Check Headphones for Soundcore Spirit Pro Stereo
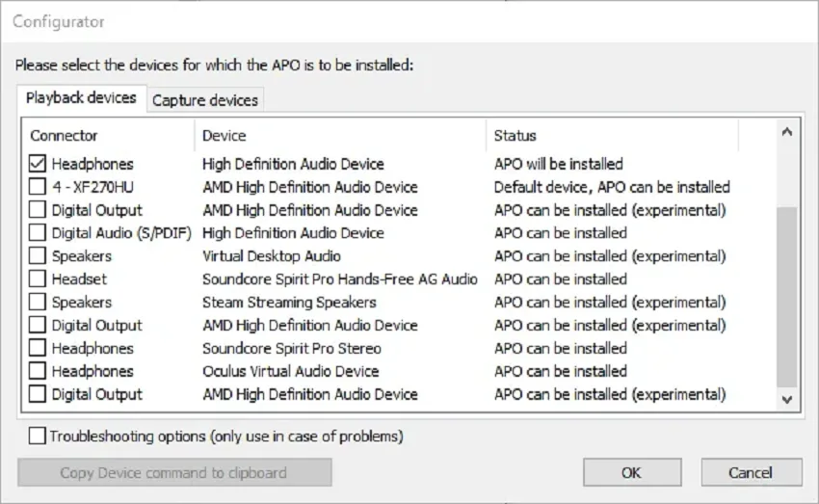Screen dimensions: 819x504 click(37, 348)
